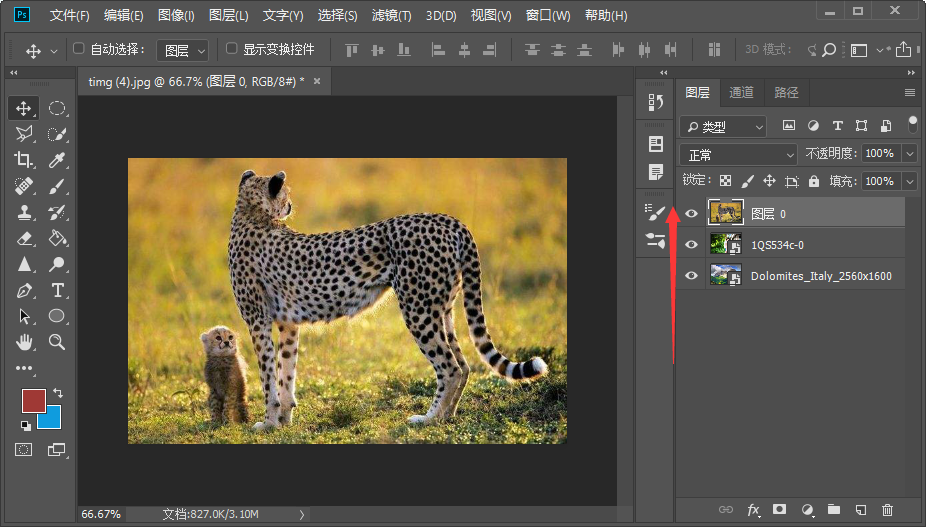Select the Brush tool
Image resolution: width=926 pixels, height=527 pixels.
tap(57, 186)
